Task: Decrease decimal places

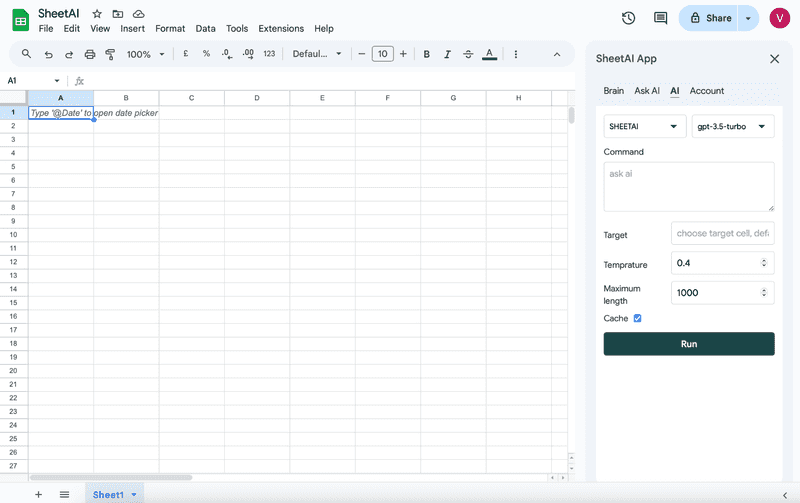Action: (x=227, y=54)
